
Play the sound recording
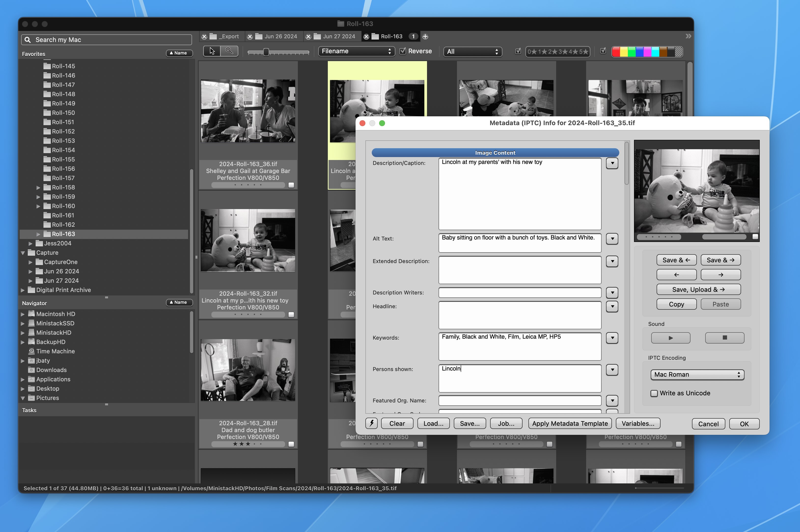click(x=670, y=338)
